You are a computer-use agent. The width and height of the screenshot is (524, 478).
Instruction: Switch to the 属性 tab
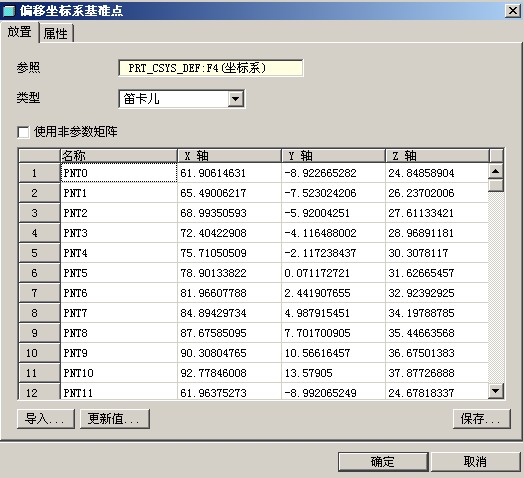tap(55, 33)
